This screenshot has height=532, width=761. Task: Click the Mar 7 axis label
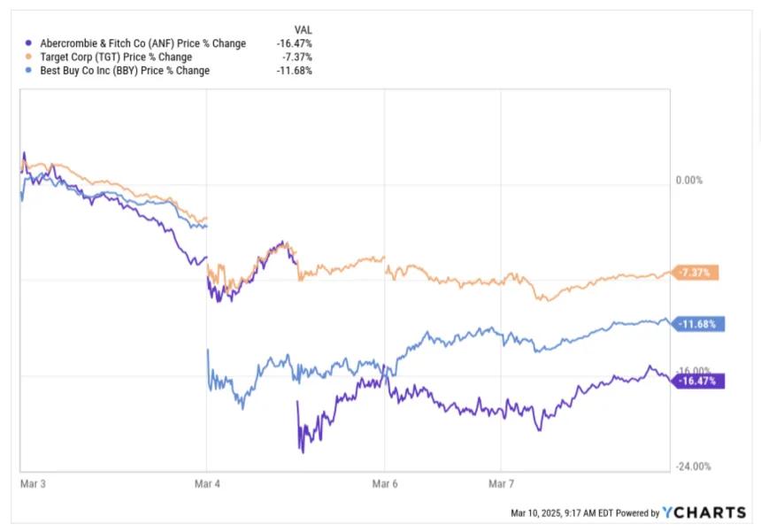point(501,484)
